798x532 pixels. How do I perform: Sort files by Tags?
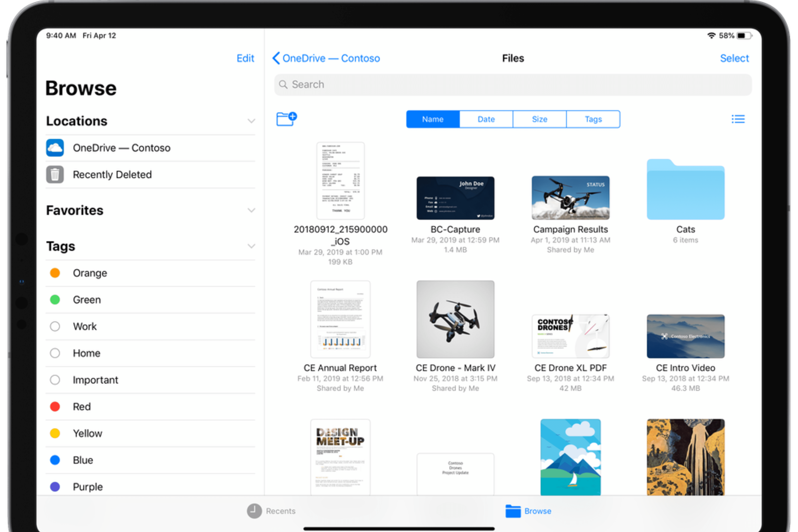pyautogui.click(x=593, y=119)
